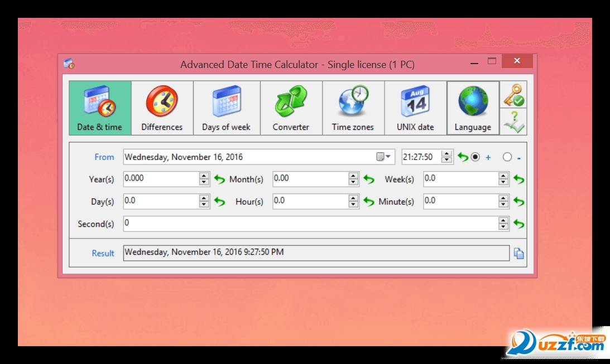The width and height of the screenshot is (610, 364).
Task: Click the Second(s) value field
Action: (311, 224)
